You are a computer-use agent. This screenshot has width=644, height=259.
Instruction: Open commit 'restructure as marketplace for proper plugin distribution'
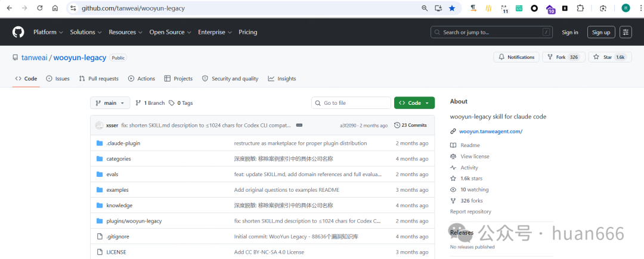[x=300, y=143]
